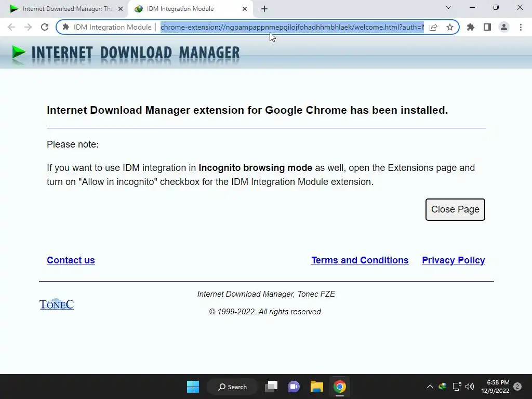Go forward to the next page

[28, 27]
